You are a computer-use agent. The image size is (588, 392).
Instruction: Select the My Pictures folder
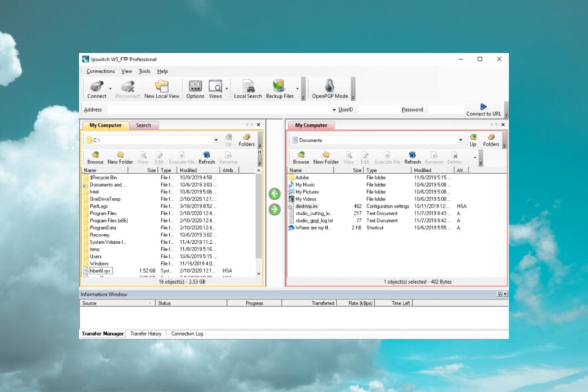coord(307,192)
